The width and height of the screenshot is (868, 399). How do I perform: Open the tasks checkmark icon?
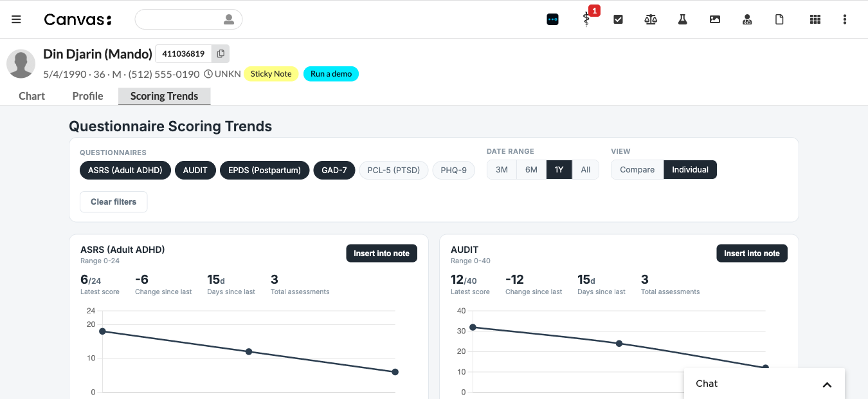pos(619,19)
